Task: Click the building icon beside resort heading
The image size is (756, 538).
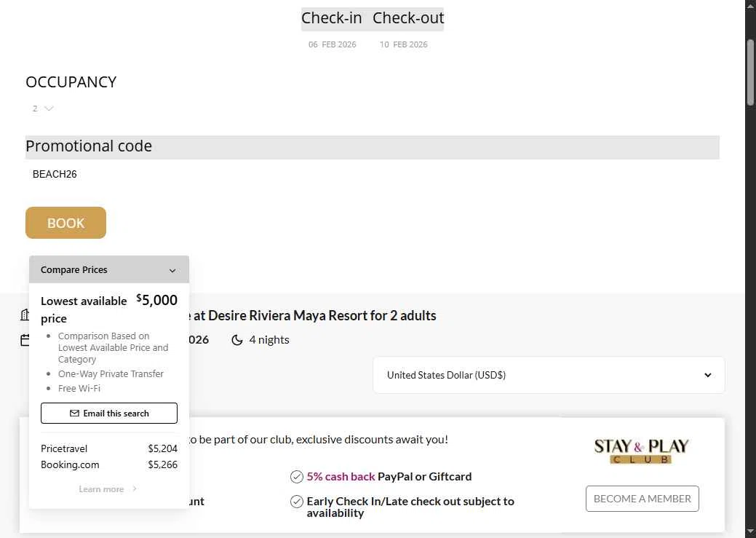Action: click(25, 315)
